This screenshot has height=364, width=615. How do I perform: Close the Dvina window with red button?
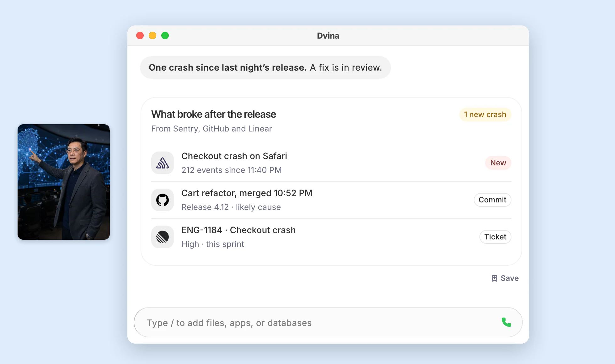tap(140, 35)
